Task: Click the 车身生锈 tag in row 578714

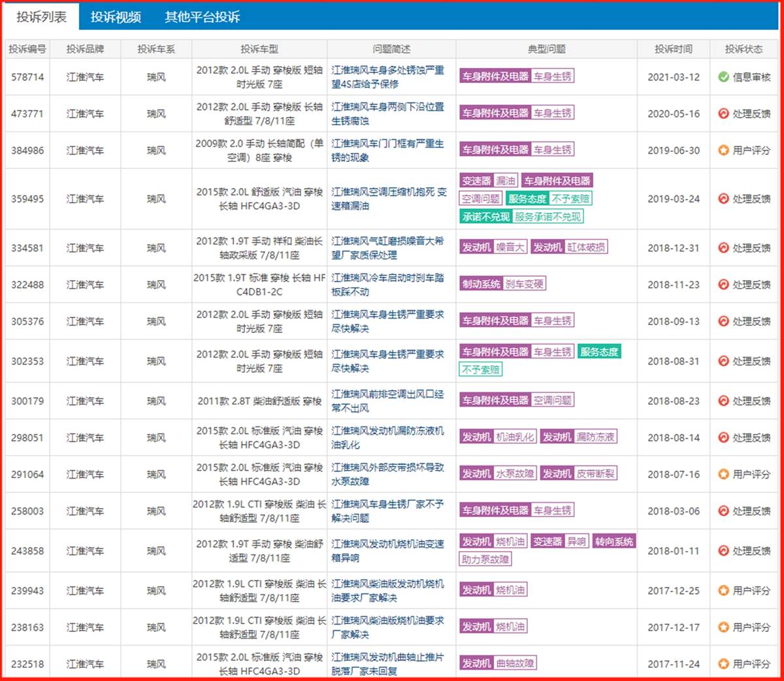Action: pyautogui.click(x=552, y=76)
